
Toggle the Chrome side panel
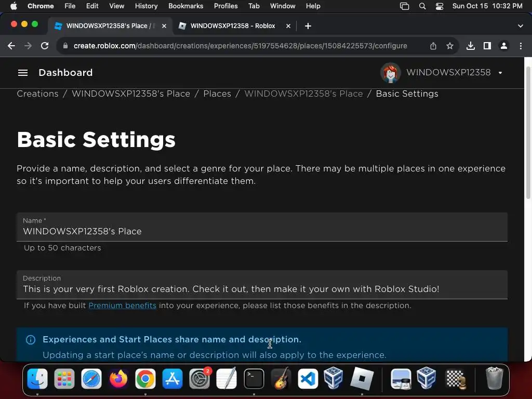(x=487, y=46)
